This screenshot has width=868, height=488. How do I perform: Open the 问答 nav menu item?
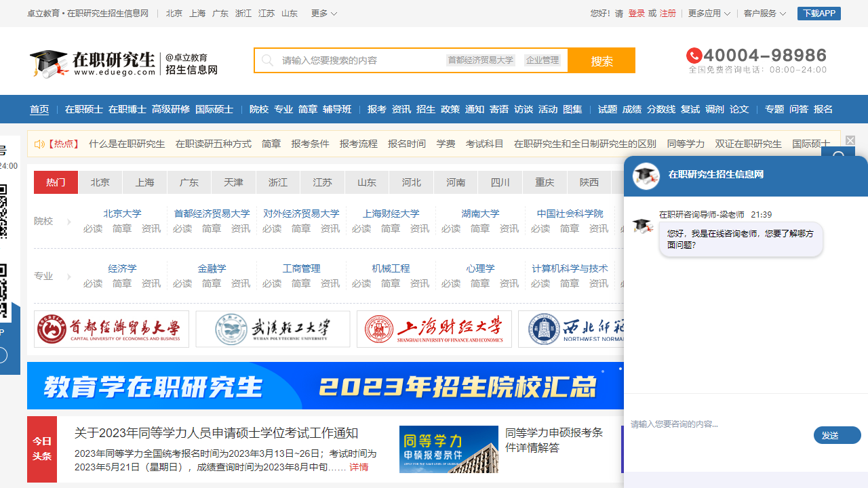[799, 109]
